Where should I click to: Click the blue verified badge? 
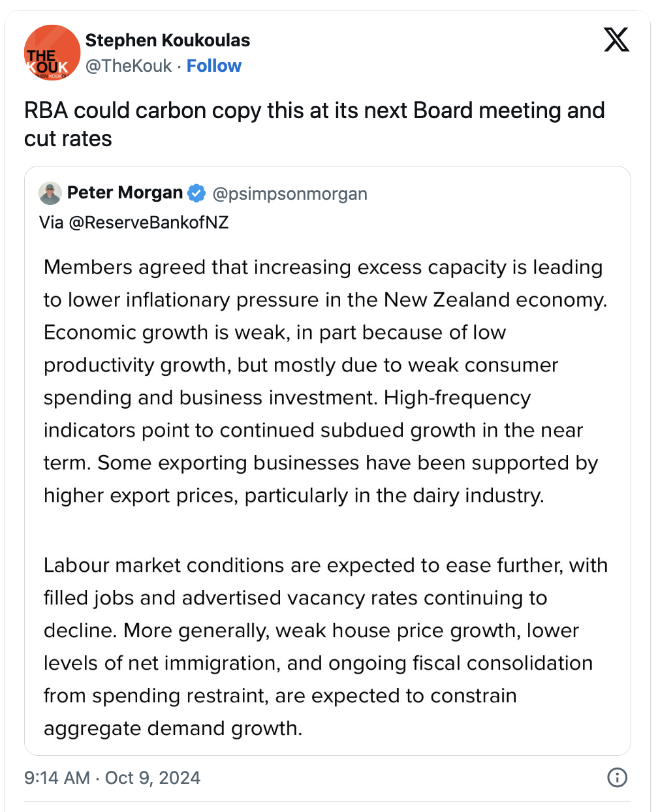click(x=196, y=193)
